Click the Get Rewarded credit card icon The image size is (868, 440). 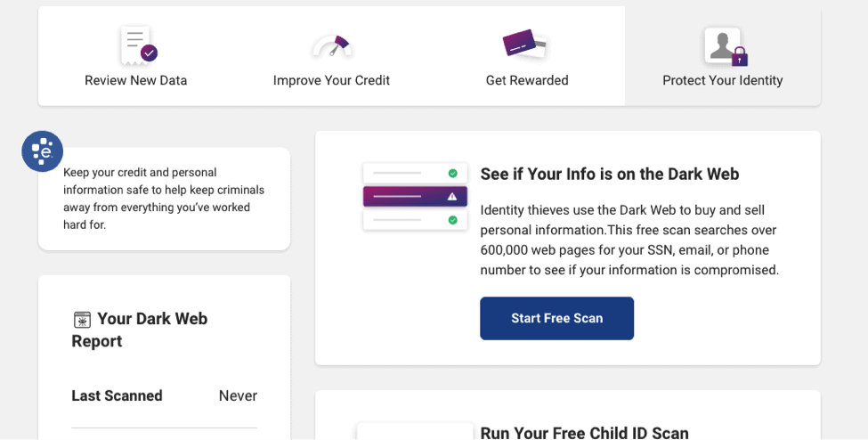[524, 45]
